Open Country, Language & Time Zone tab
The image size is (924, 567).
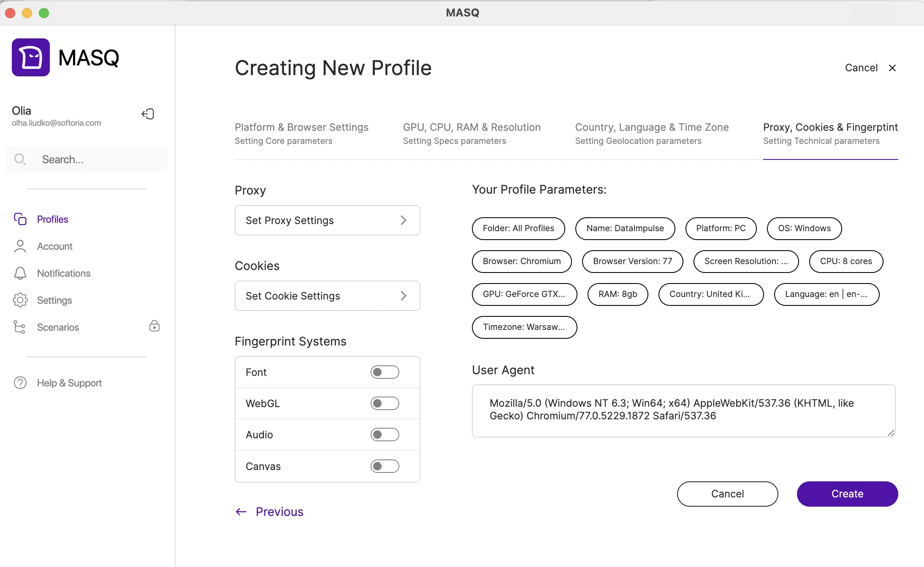click(652, 134)
